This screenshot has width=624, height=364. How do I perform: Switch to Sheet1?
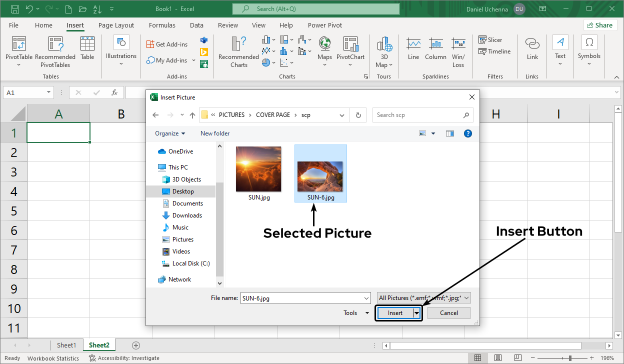tap(67, 345)
